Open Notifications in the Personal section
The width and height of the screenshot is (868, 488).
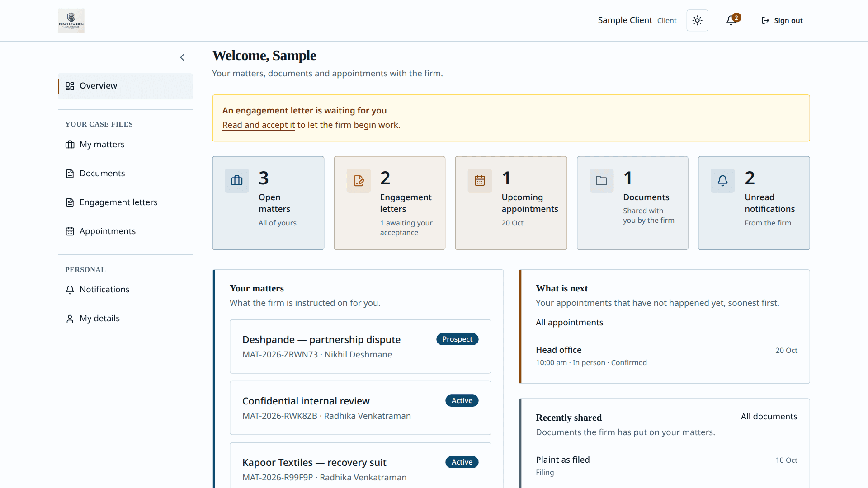coord(125,290)
